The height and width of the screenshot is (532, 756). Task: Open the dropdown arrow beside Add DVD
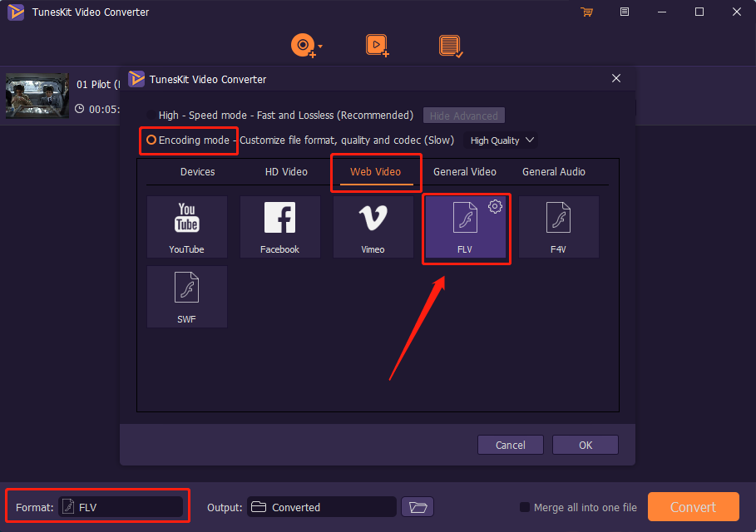point(321,47)
